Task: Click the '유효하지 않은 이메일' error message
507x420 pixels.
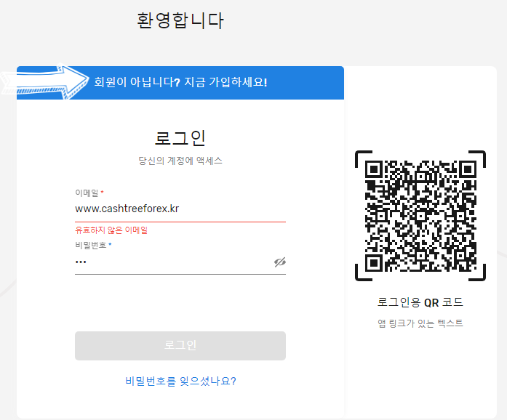Action: [111, 230]
